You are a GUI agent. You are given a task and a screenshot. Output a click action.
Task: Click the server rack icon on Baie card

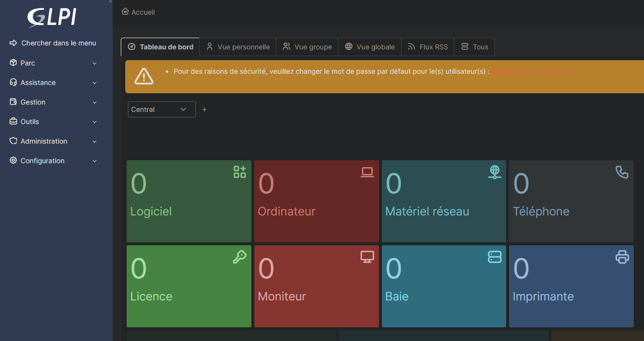[495, 257]
